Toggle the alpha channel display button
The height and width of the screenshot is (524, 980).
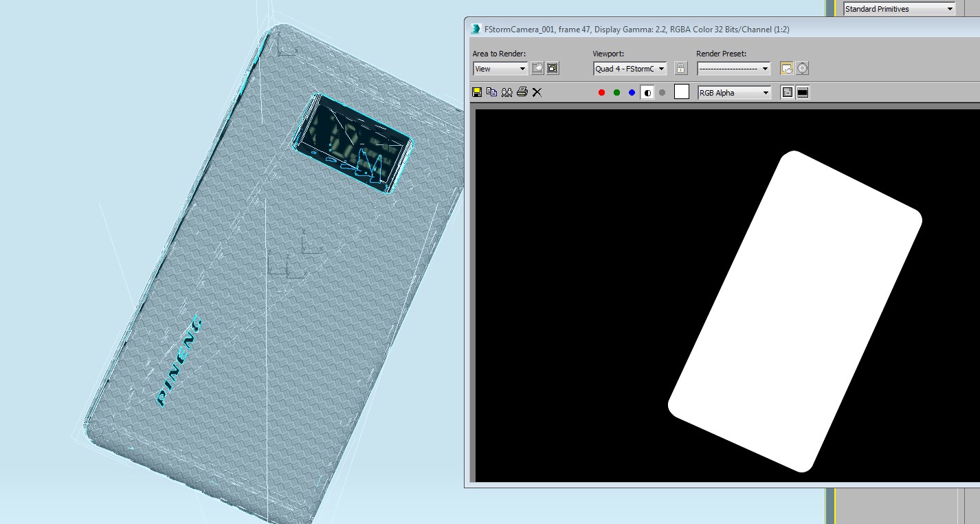[647, 93]
